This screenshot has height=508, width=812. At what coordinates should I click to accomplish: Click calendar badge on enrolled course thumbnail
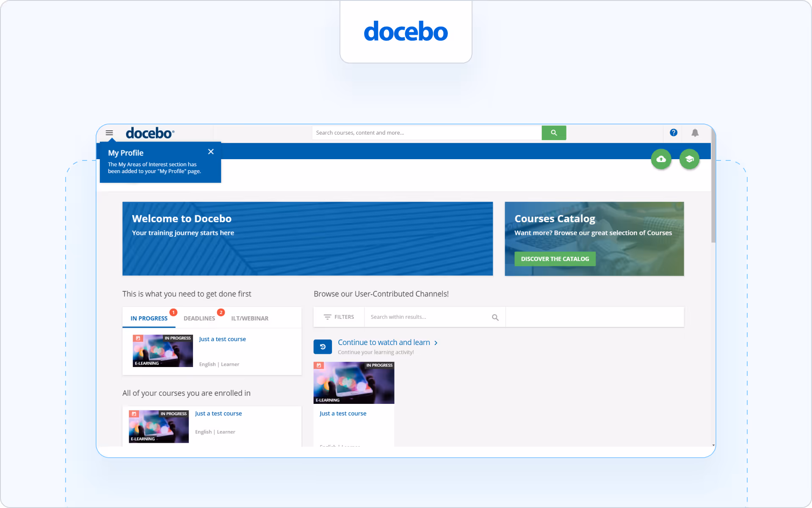point(134,414)
